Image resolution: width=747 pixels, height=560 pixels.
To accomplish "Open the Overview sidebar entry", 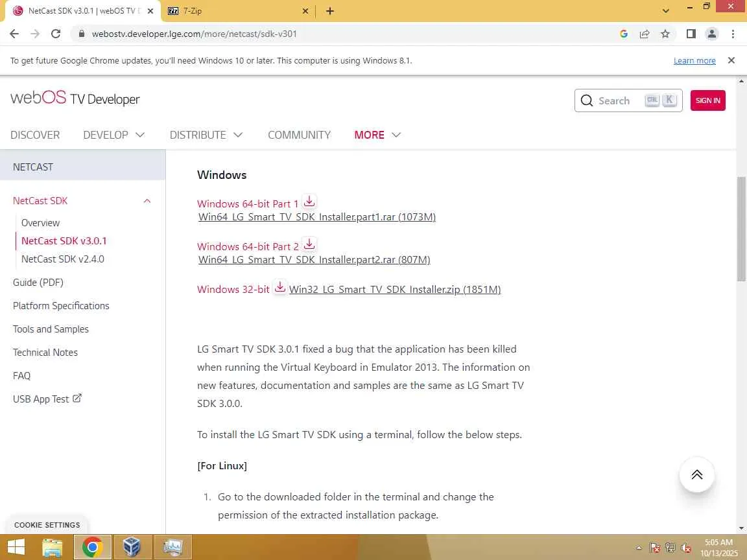I will [40, 223].
